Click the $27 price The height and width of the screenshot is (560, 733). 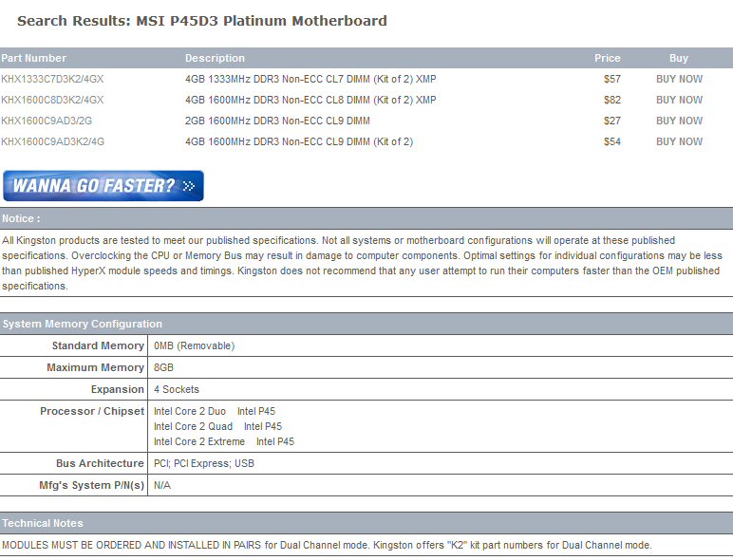point(611,121)
